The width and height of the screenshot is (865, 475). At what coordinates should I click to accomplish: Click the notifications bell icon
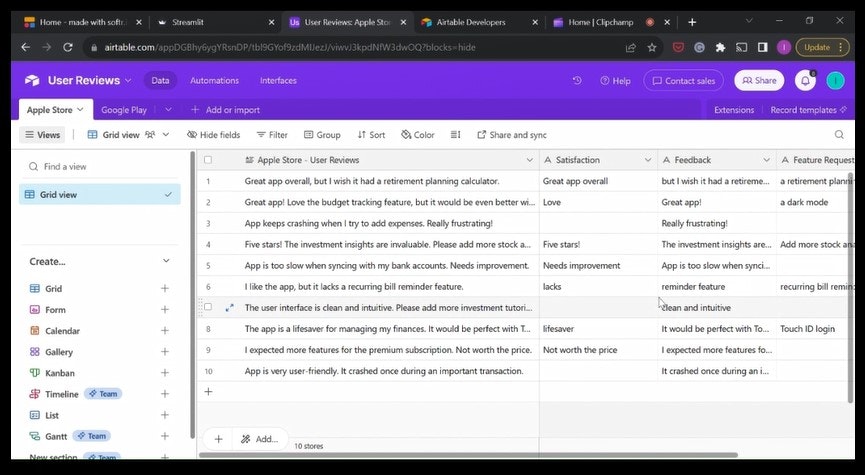pos(805,81)
